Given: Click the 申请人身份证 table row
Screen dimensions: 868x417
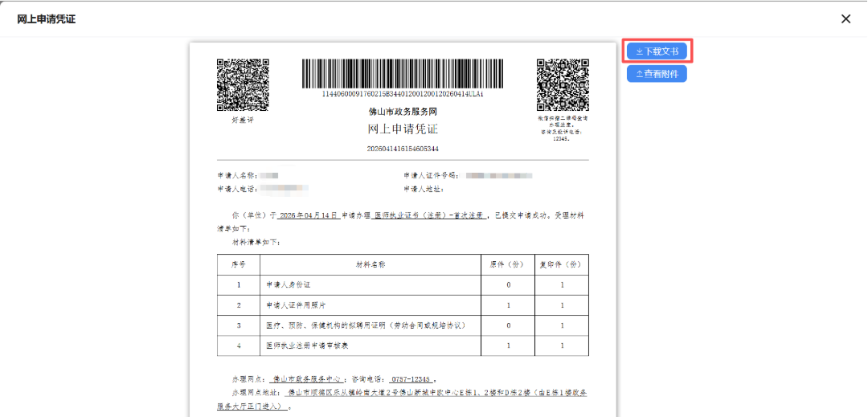Looking at the screenshot, I should [403, 285].
